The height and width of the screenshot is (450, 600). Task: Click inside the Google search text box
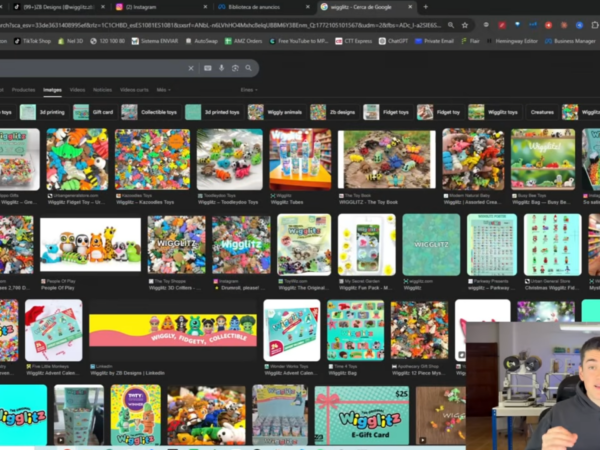click(x=92, y=68)
